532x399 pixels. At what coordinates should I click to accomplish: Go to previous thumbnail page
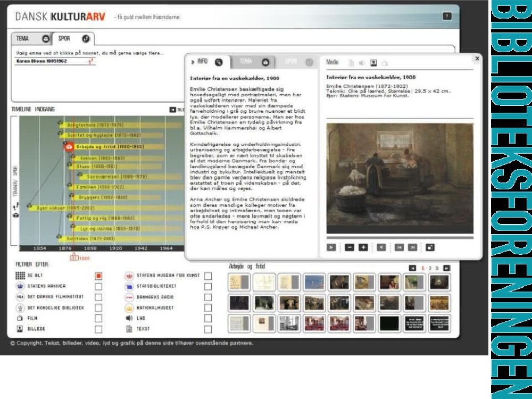pos(412,268)
